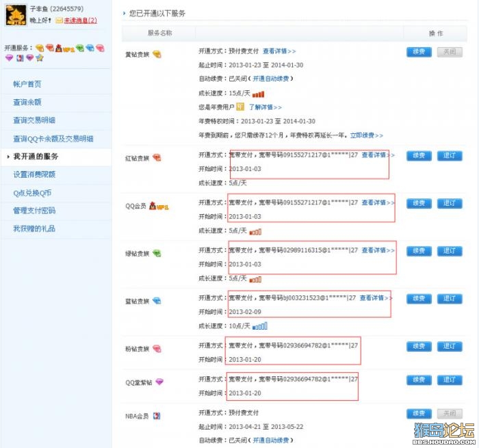Open 查询交易明细 in the sidebar
This screenshot has height=448, width=479.
tap(34, 120)
